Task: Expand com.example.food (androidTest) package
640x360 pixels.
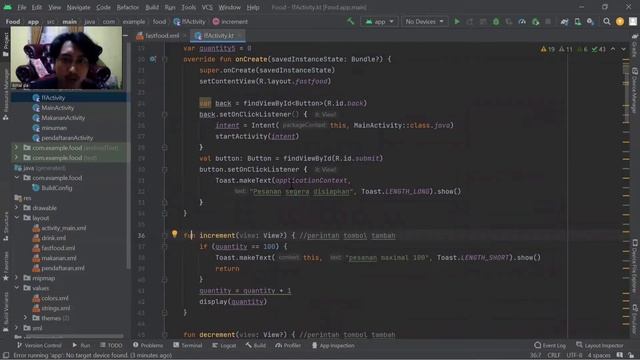Action: tap(16, 148)
